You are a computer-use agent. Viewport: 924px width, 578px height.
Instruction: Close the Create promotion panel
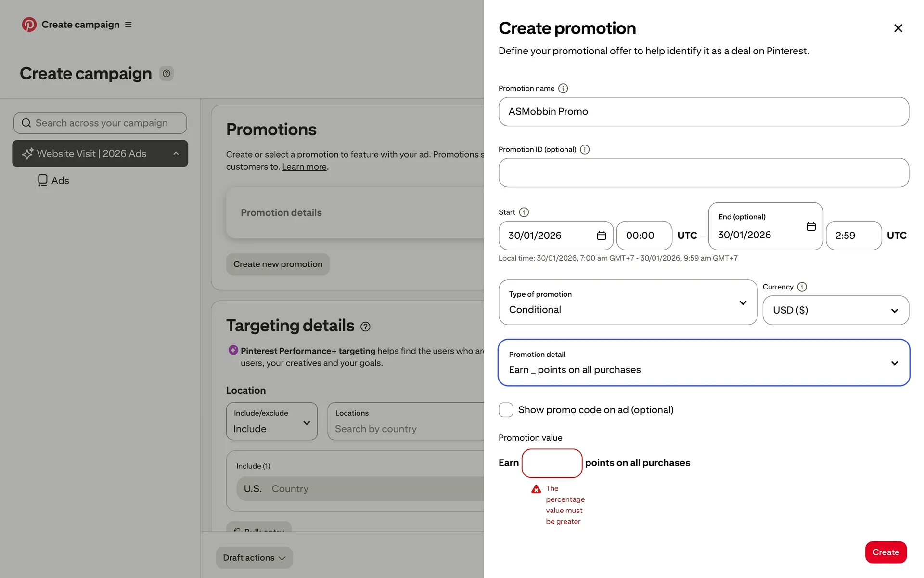[x=898, y=28]
